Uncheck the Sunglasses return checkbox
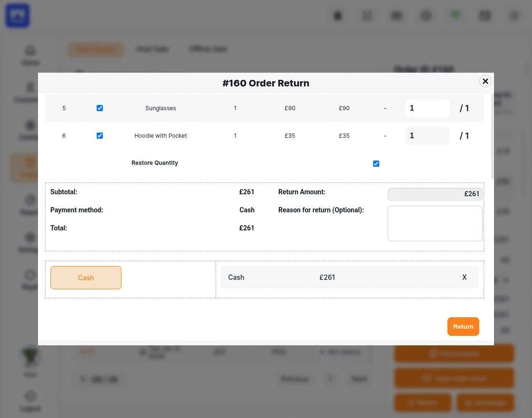The image size is (532, 418). click(x=100, y=108)
